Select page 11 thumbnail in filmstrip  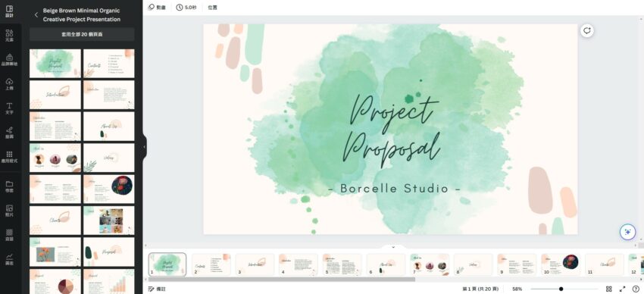(x=604, y=264)
